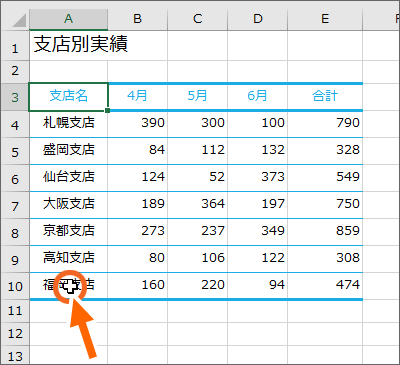Select row 12 header

(x=15, y=334)
